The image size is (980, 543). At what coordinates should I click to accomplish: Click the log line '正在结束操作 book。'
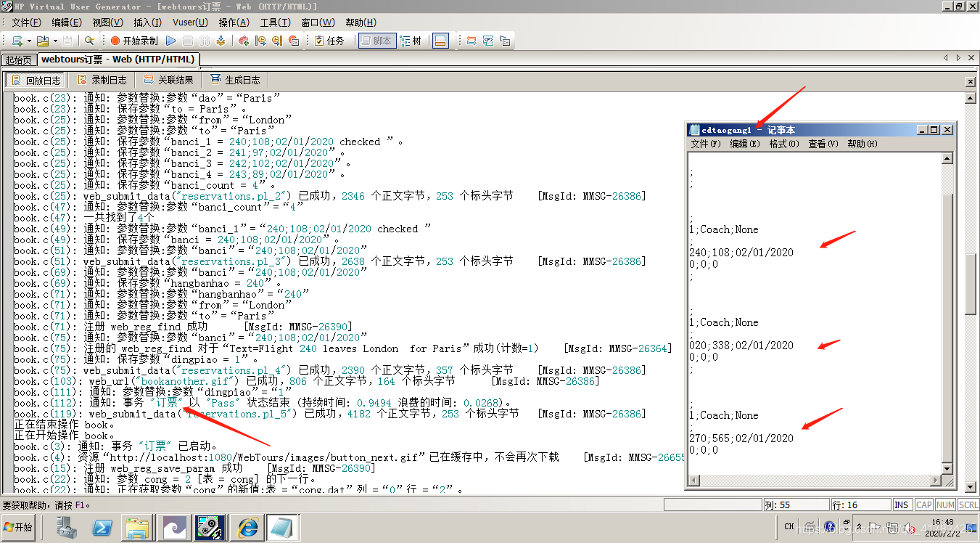click(64, 425)
